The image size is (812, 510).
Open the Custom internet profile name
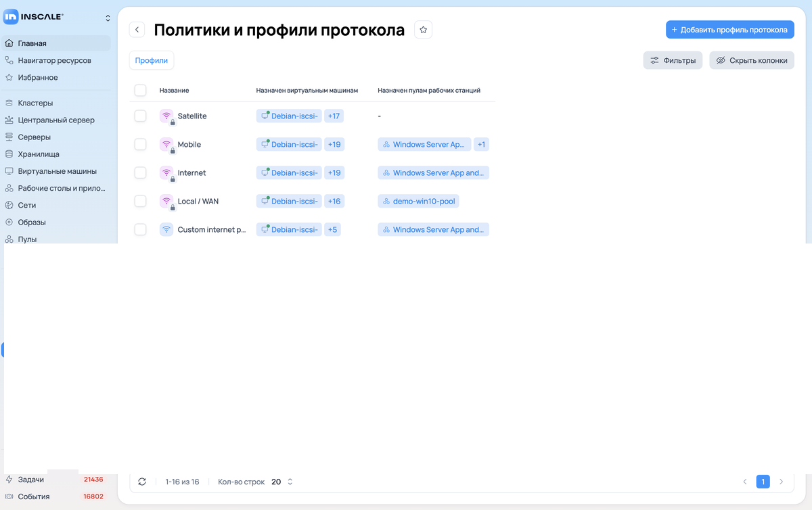[212, 230]
